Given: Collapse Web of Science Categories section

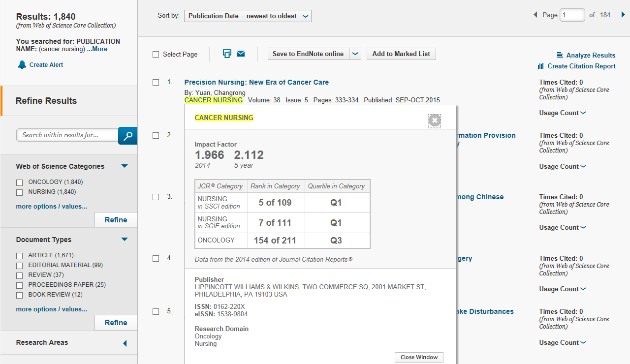Looking at the screenshot, I should (125, 166).
